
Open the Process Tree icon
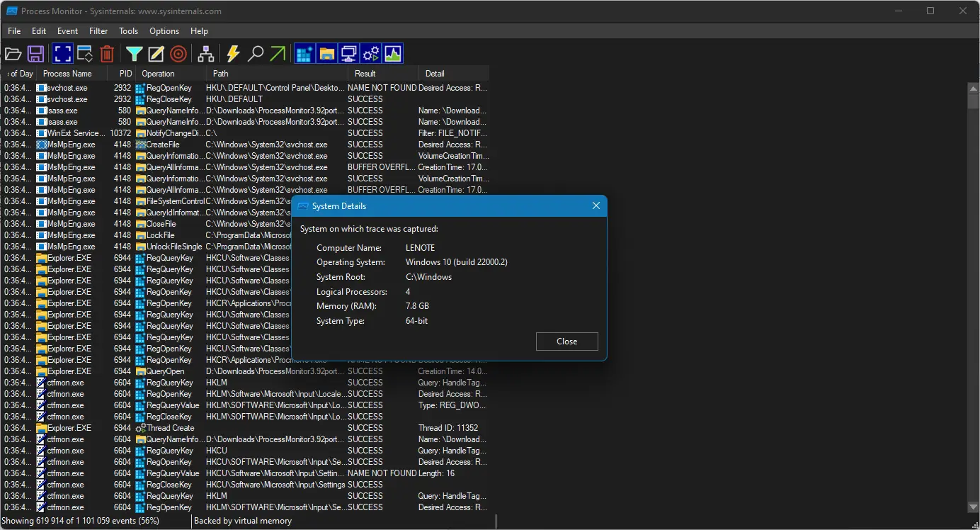[x=206, y=54]
